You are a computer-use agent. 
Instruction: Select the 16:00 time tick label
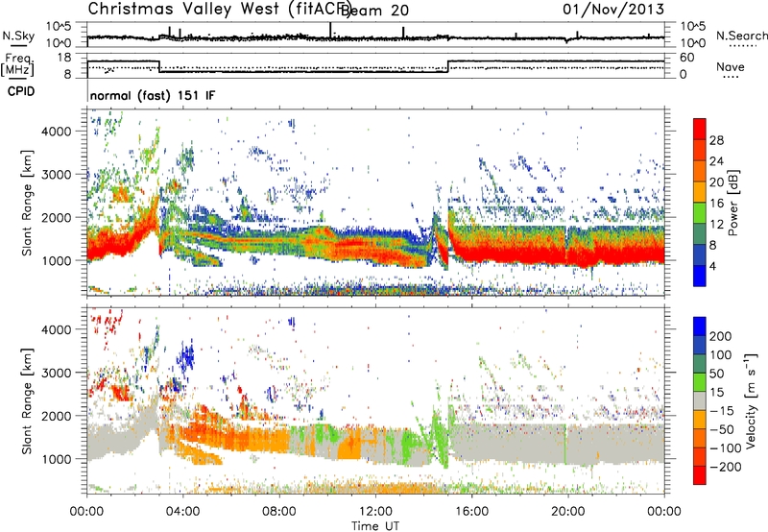pos(471,512)
